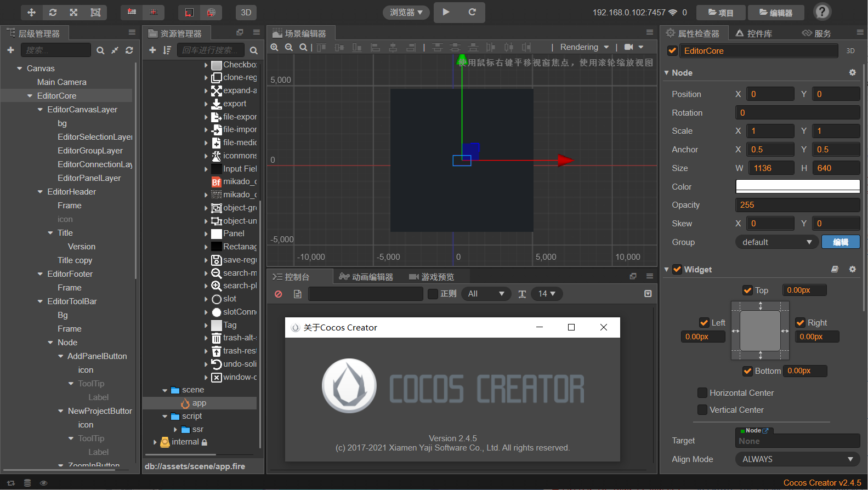This screenshot has height=490, width=868.
Task: Uncheck the Top alignment checkbox
Action: pyautogui.click(x=747, y=290)
